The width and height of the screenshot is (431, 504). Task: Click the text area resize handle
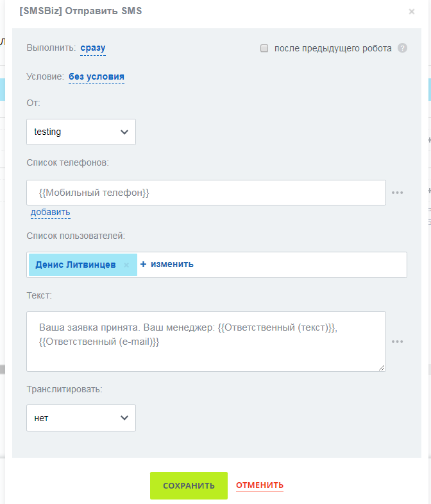pyautogui.click(x=382, y=368)
